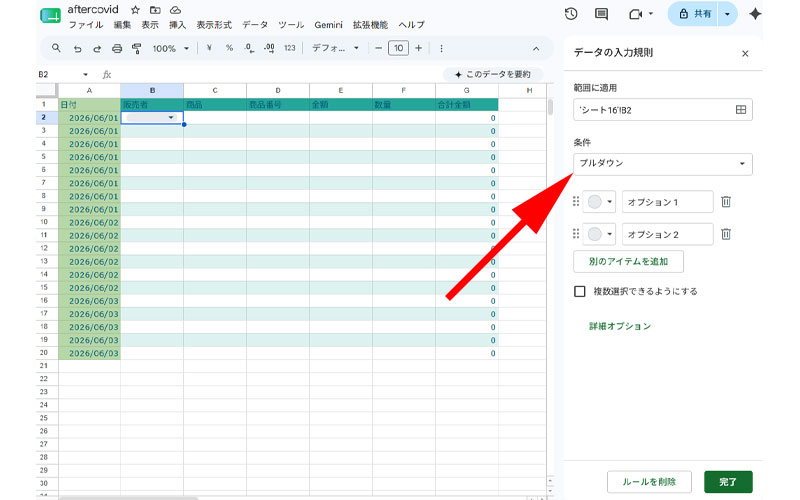Open the font デフォ... dropdown

click(x=335, y=48)
